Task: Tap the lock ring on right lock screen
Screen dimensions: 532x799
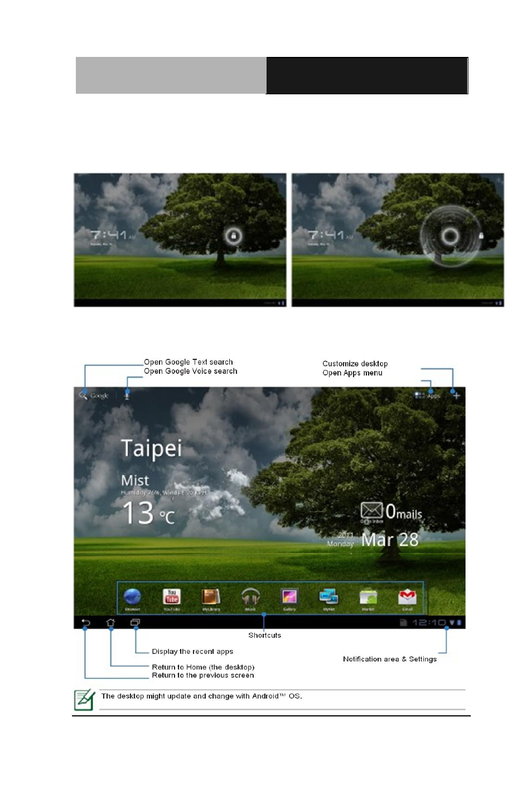Action: point(450,236)
